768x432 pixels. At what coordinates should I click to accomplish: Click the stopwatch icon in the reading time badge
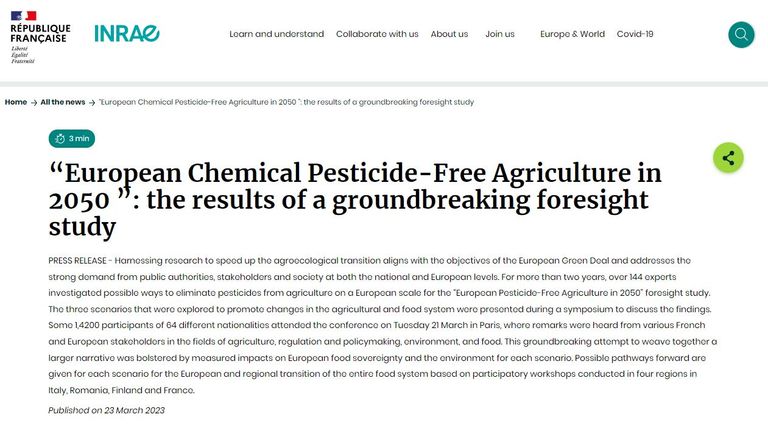click(x=60, y=138)
